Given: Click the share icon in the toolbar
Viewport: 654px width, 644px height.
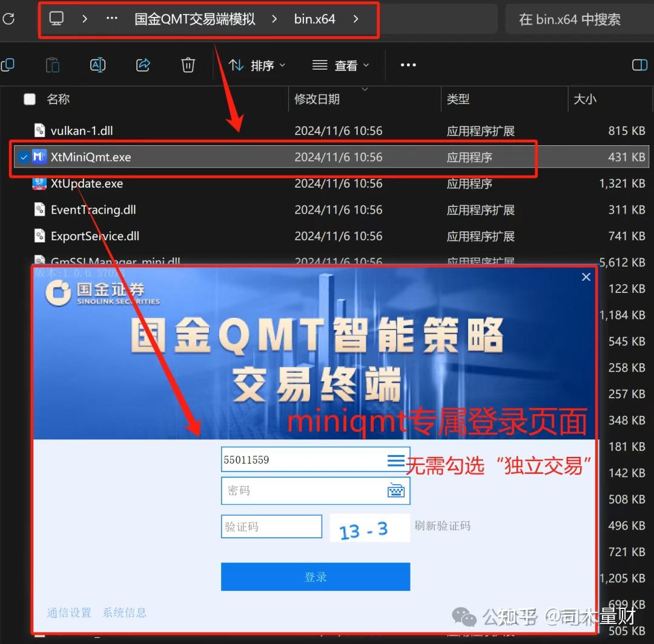Looking at the screenshot, I should pos(143,65).
